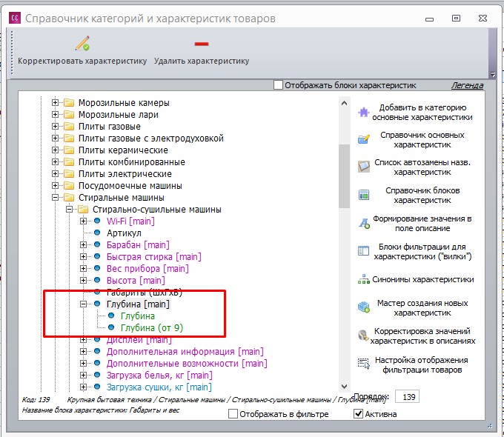Select the Вес прибора [main] characteristic
Screen dimensions: 504x437
pyautogui.click(x=147, y=269)
